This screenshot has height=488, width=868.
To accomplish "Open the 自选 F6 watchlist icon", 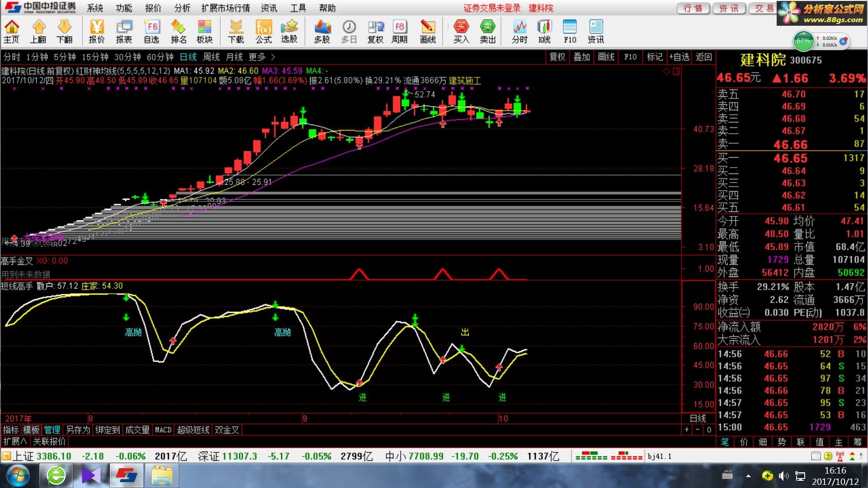I will click(151, 32).
